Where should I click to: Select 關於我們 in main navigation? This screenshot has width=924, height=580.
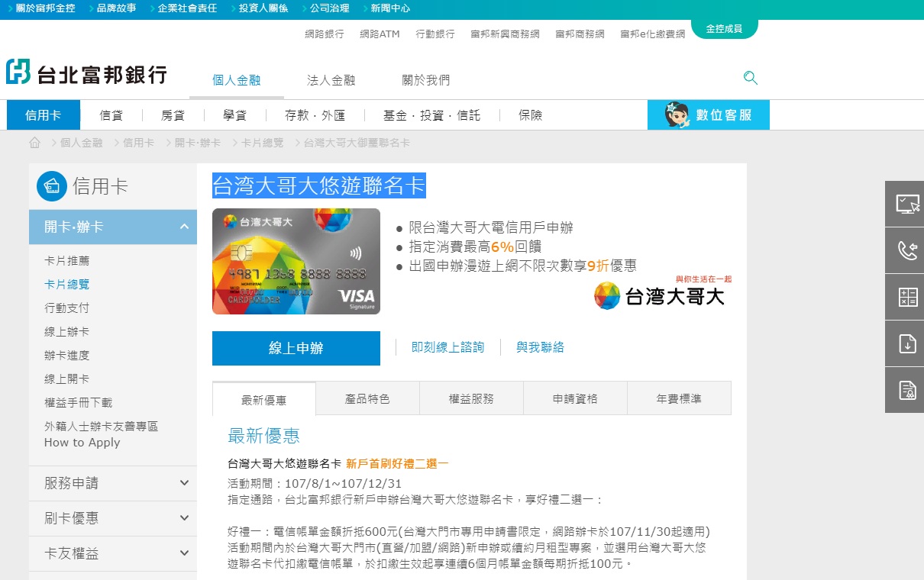pyautogui.click(x=426, y=79)
